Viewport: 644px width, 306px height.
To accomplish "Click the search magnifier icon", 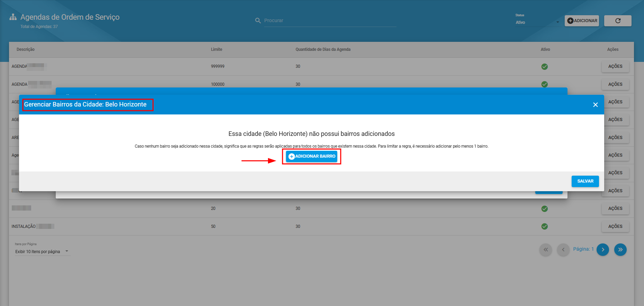I will [x=258, y=21].
